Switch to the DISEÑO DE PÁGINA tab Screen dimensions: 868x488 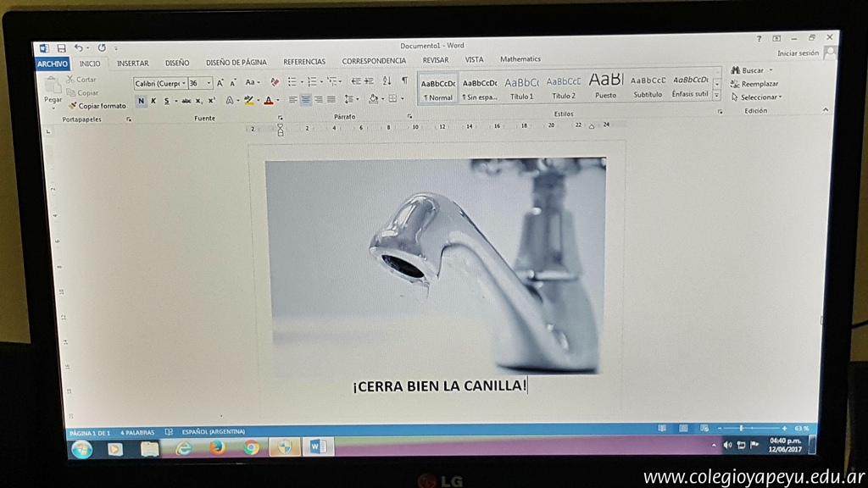coord(236,63)
